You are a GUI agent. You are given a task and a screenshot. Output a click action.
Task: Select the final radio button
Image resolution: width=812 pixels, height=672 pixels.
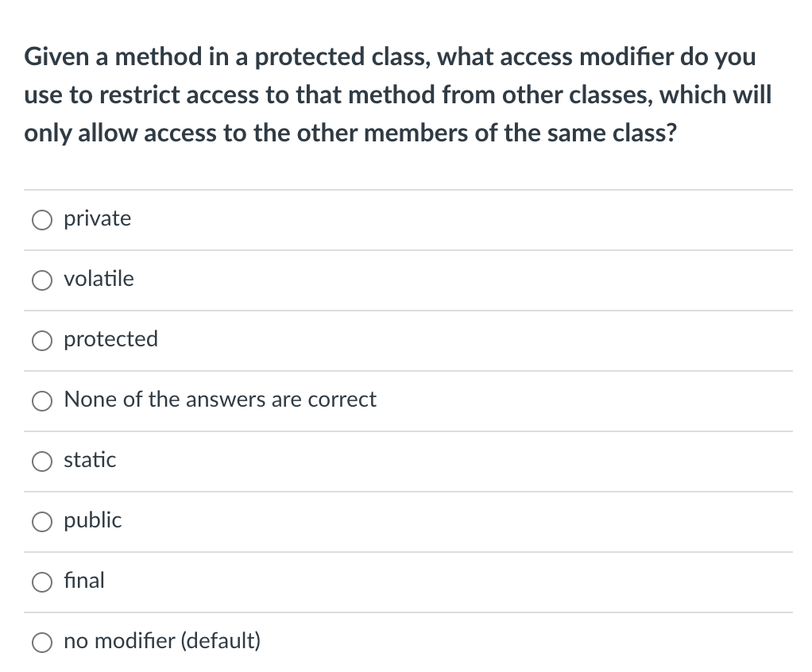(x=41, y=581)
